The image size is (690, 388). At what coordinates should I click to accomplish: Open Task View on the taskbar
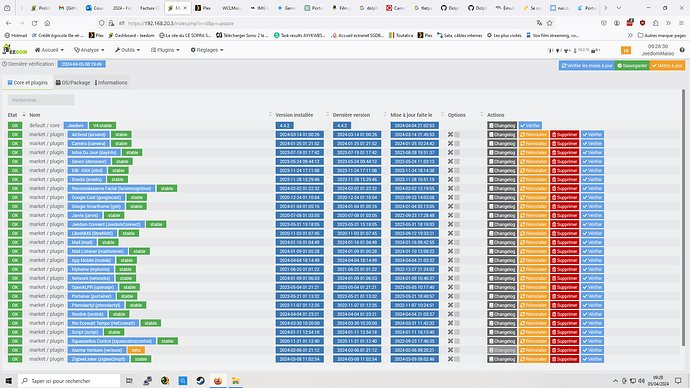click(x=129, y=381)
